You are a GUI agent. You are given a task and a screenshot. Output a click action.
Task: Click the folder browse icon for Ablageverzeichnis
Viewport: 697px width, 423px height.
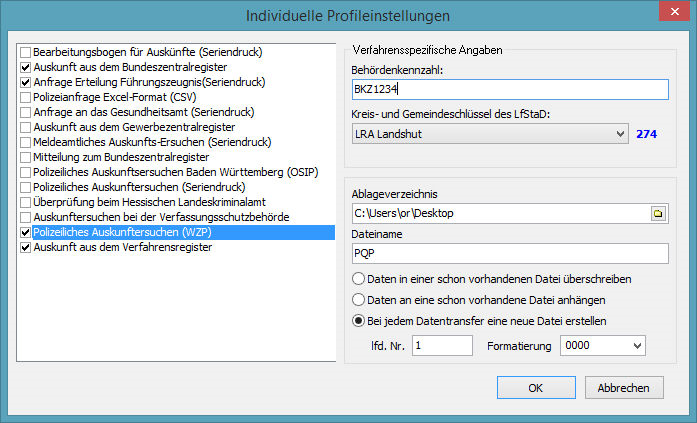pos(658,213)
